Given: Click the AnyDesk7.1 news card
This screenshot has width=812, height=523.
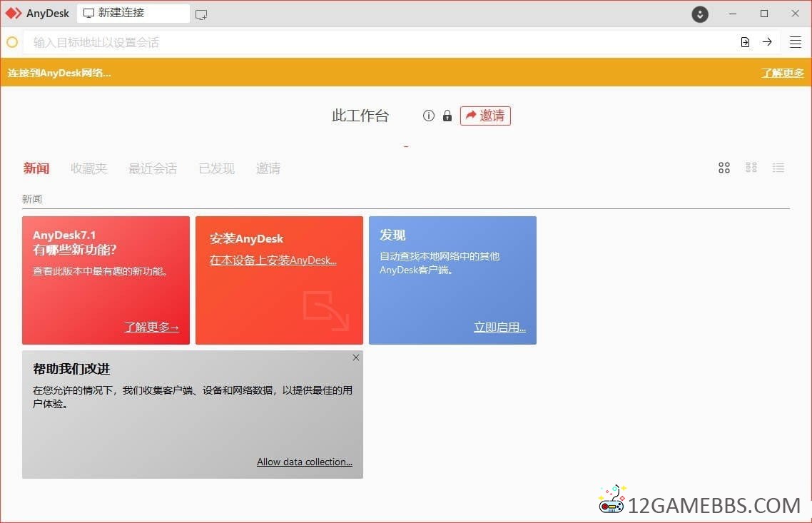Looking at the screenshot, I should 106,280.
